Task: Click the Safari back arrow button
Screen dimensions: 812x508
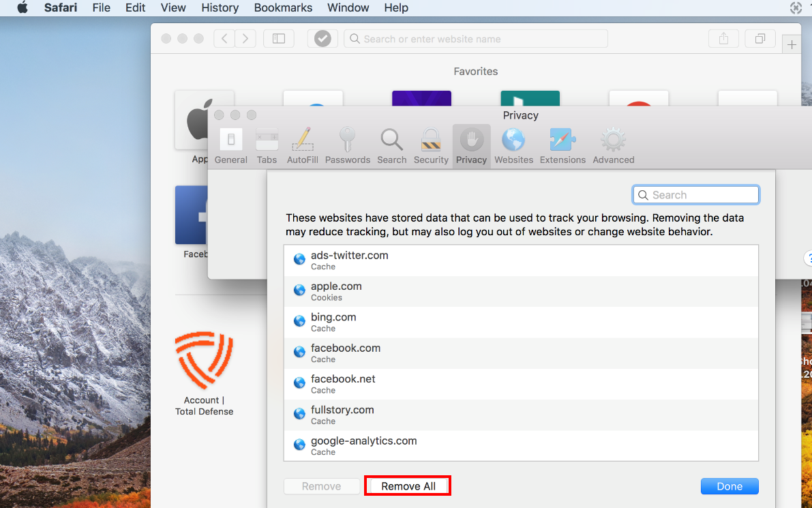Action: click(x=224, y=38)
